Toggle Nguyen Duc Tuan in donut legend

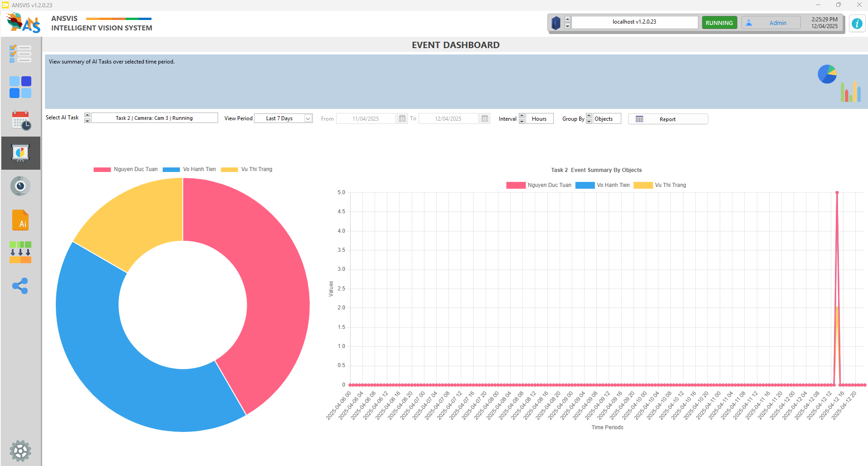pyautogui.click(x=126, y=169)
